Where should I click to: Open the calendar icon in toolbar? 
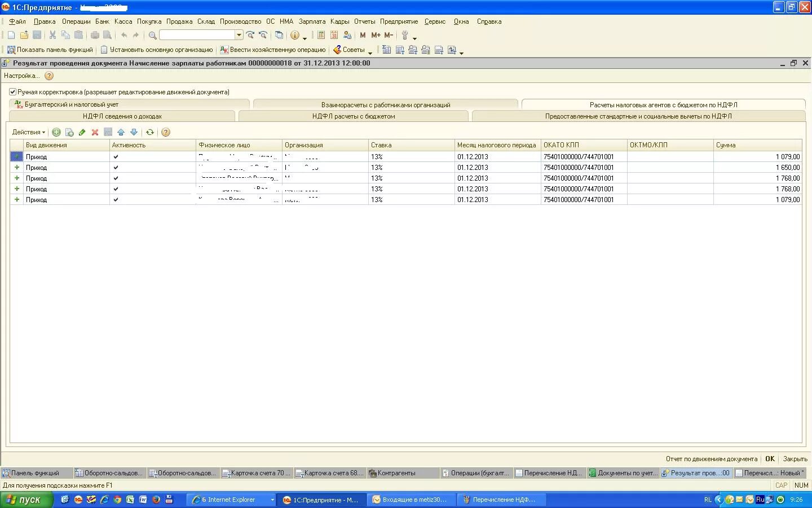(x=334, y=35)
